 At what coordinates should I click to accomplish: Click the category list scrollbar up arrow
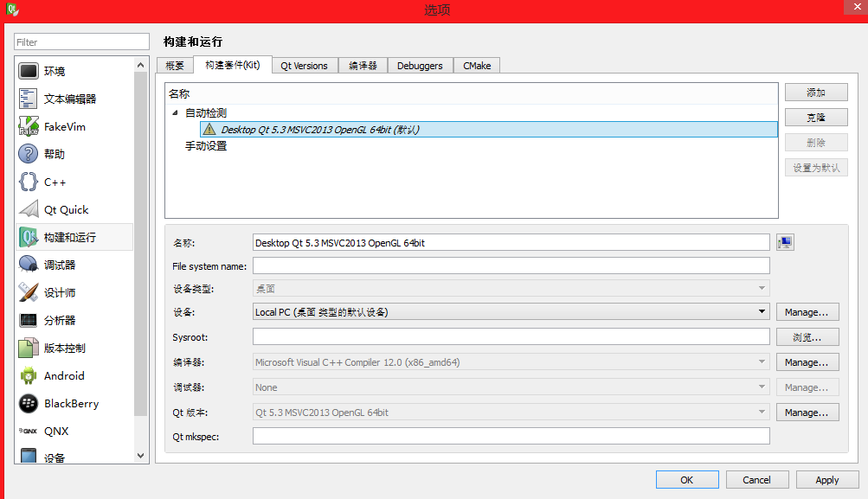click(140, 65)
